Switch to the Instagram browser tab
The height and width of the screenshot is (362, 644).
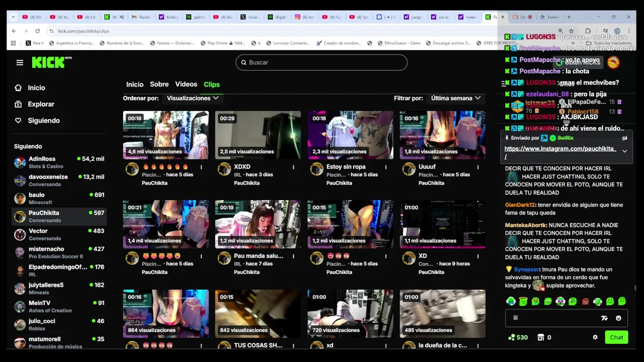304,17
